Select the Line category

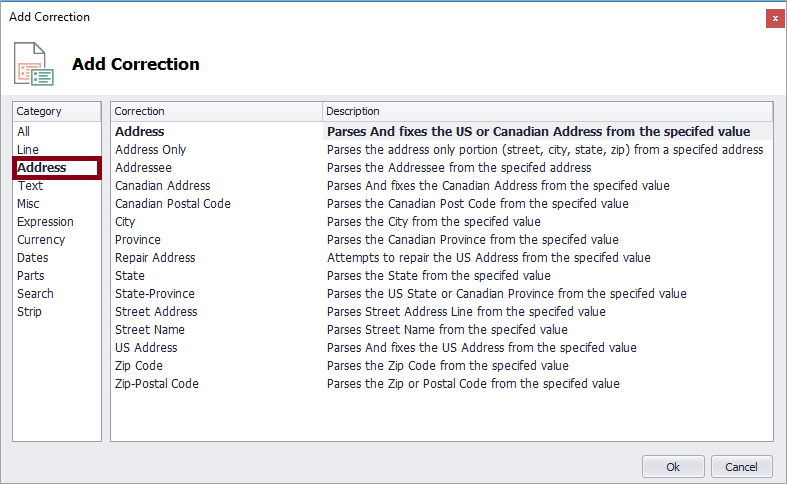point(28,150)
